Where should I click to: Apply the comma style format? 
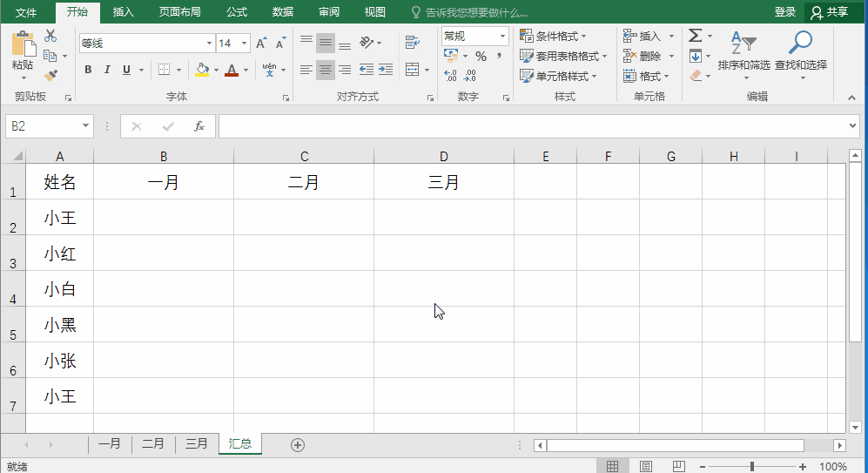coord(500,56)
